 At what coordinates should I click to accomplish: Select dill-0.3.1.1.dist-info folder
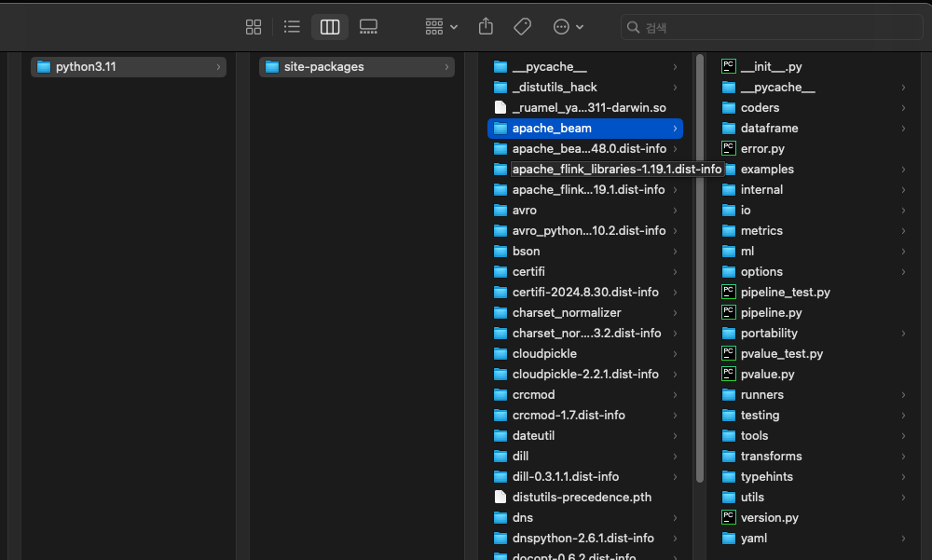coord(585,477)
